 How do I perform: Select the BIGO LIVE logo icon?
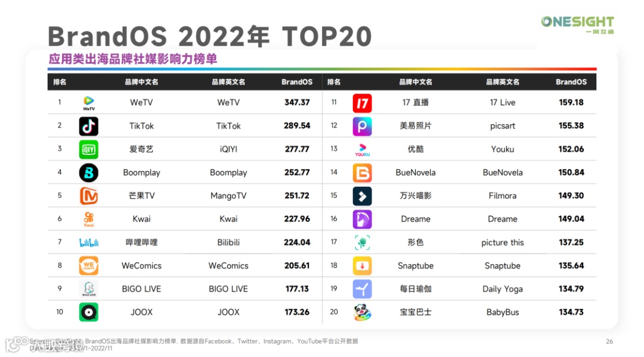[89, 289]
